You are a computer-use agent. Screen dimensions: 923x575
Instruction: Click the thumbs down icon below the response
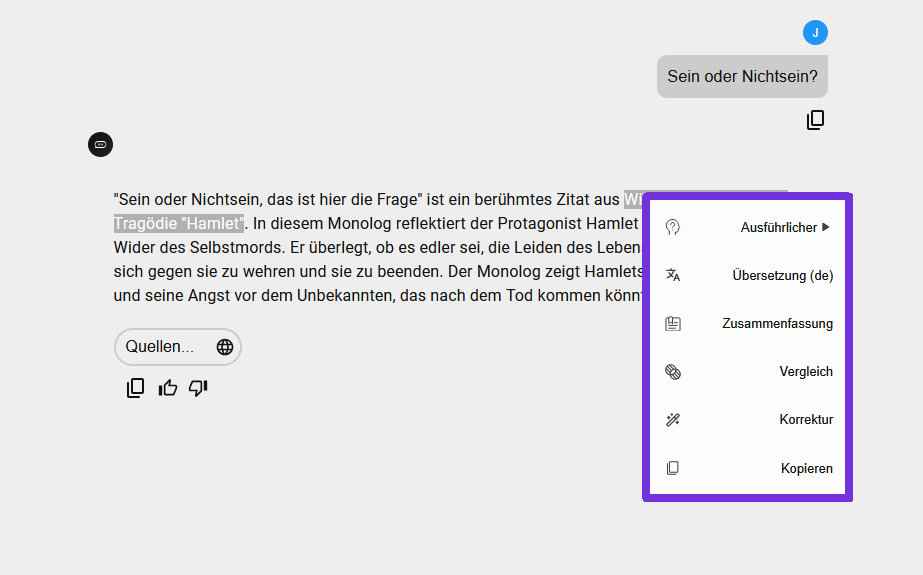198,388
